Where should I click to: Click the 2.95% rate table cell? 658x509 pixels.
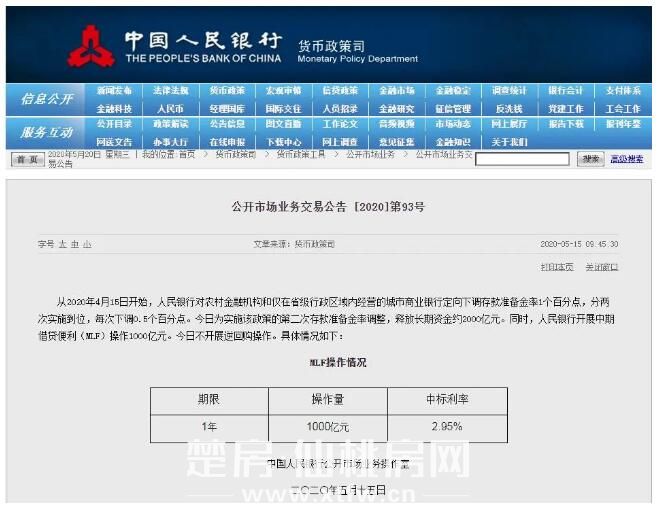click(x=447, y=428)
